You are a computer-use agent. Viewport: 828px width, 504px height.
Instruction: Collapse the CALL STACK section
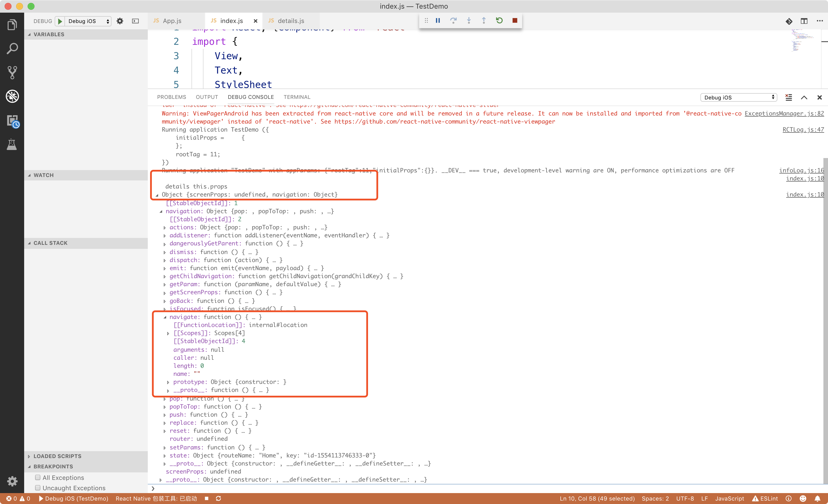(x=86, y=243)
